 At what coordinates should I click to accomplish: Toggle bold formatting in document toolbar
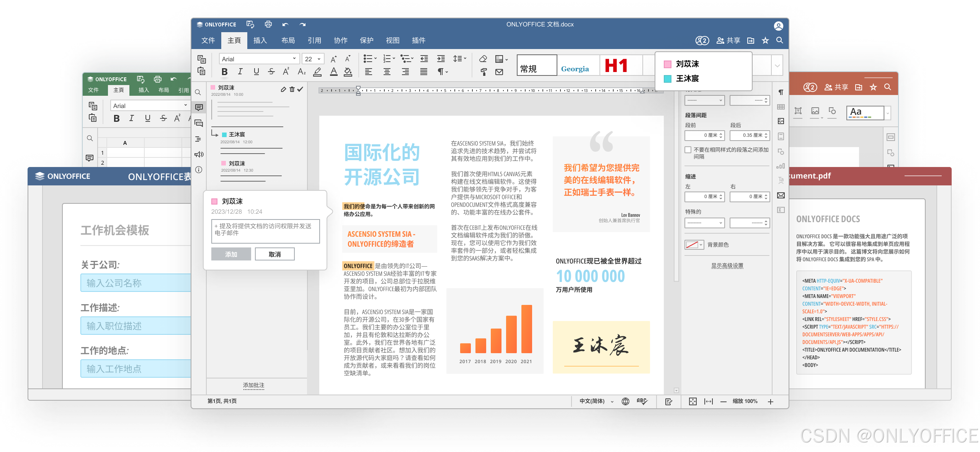coord(225,72)
